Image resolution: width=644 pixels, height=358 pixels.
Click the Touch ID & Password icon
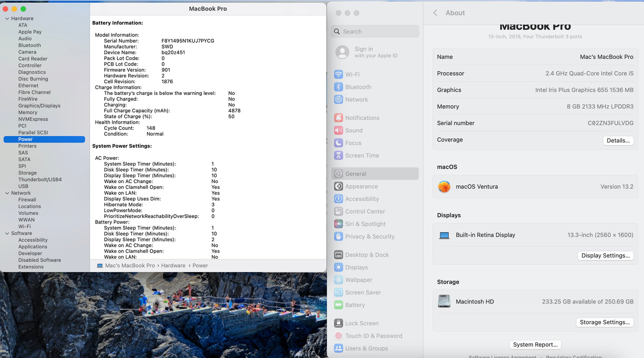coord(338,336)
